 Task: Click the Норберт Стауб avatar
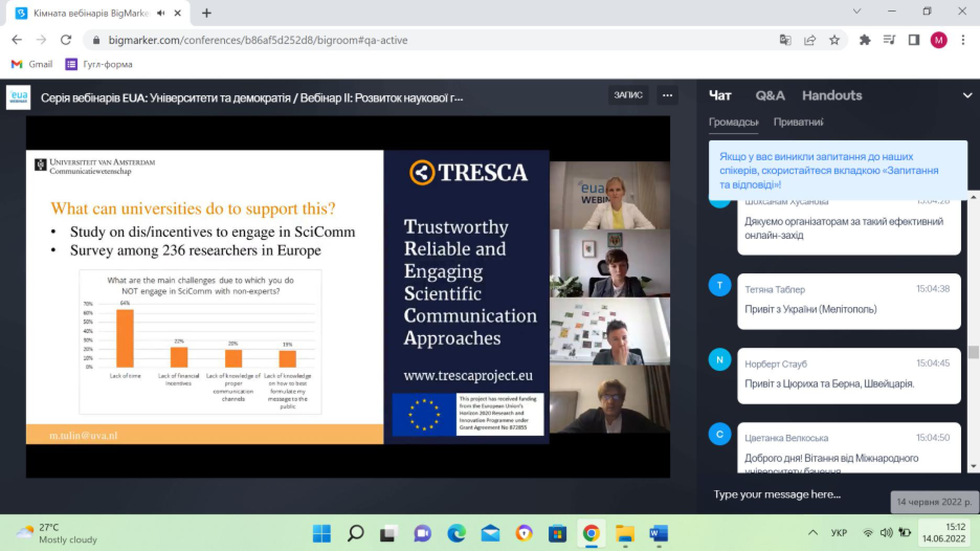720,359
